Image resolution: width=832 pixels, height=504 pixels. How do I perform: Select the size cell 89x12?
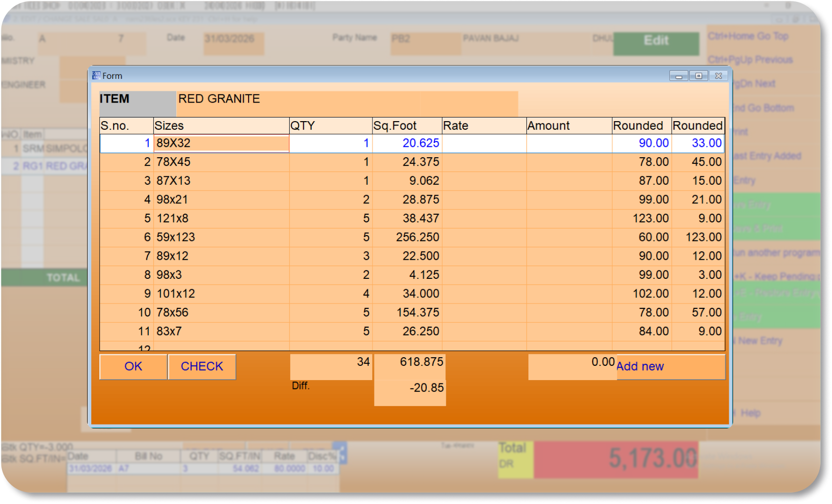221,256
